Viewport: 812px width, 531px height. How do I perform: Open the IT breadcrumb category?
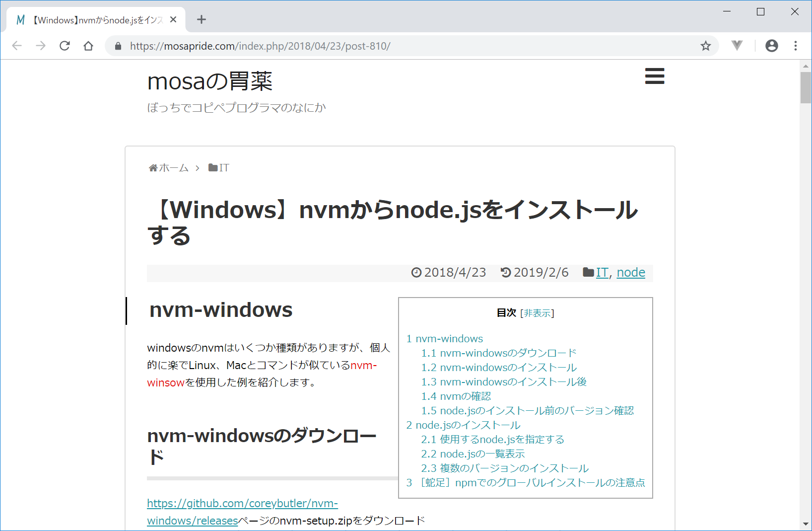point(224,168)
